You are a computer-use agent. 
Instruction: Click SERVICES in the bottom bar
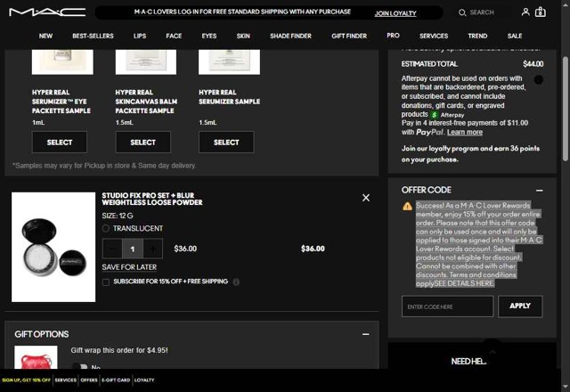66,380
